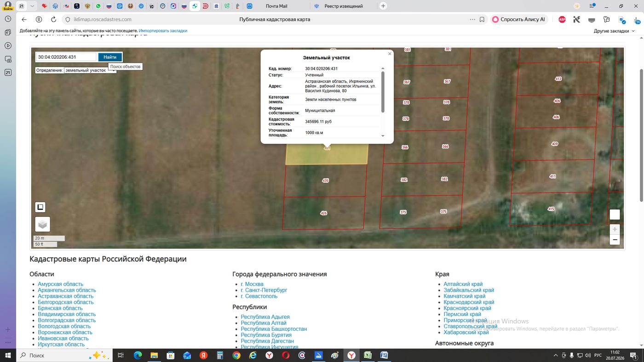Click the map layers icon

(42, 224)
